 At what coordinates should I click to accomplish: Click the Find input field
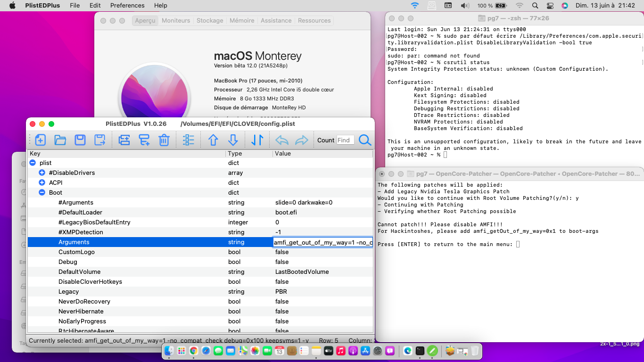point(345,140)
